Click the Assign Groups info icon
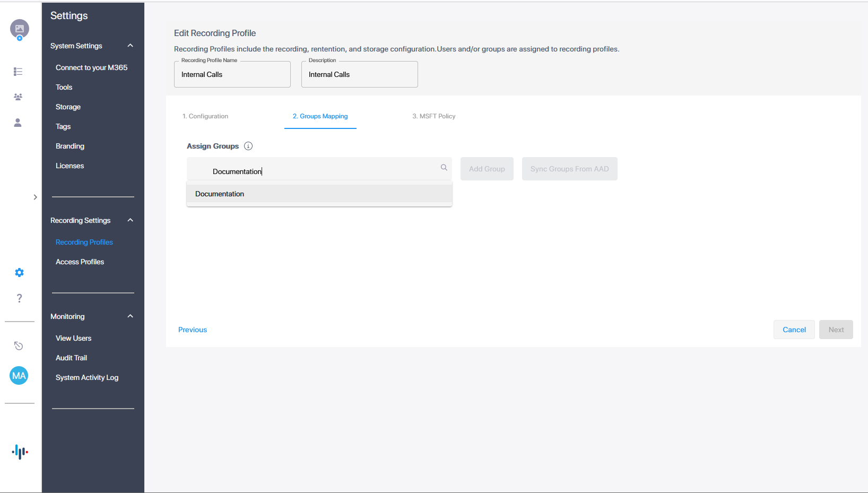The image size is (868, 493). click(248, 146)
